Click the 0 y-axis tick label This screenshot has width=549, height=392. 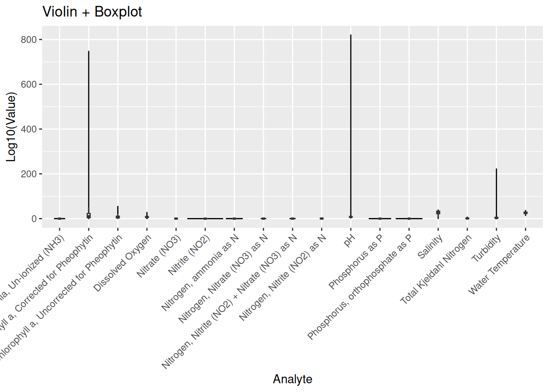point(34,219)
